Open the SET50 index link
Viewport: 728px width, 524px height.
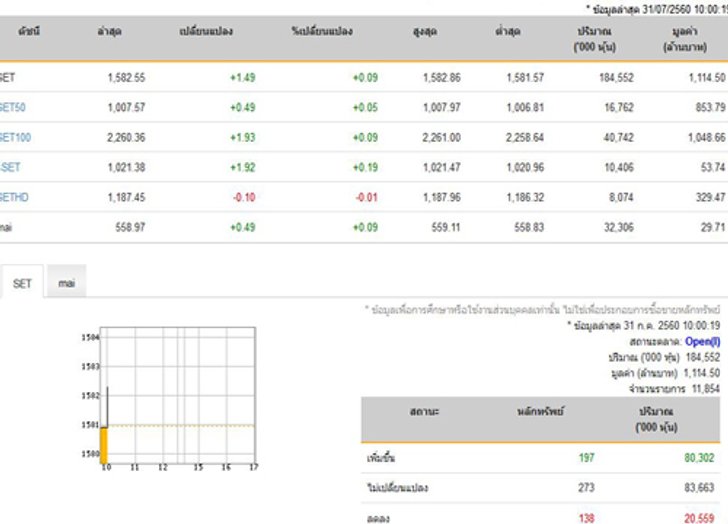point(13,107)
